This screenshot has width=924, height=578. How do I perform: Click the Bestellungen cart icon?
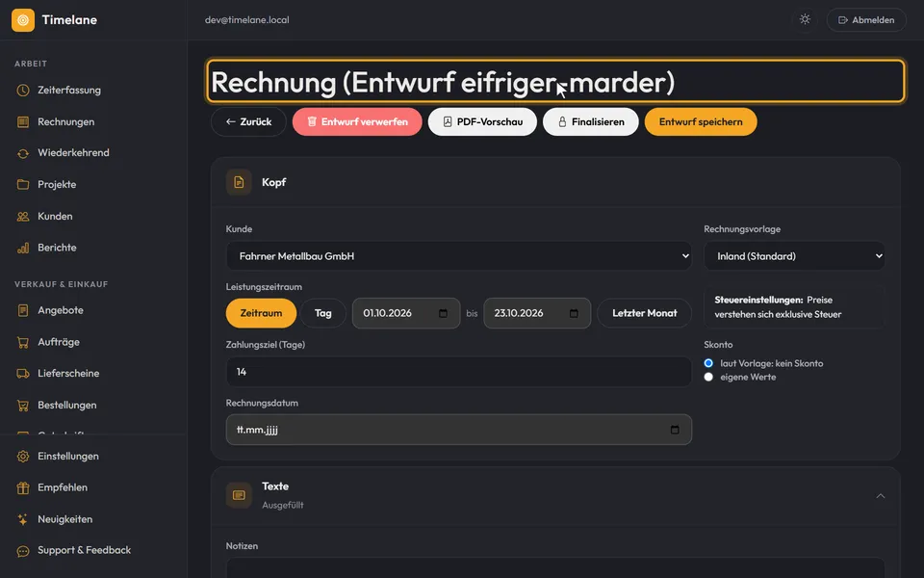[x=23, y=406]
